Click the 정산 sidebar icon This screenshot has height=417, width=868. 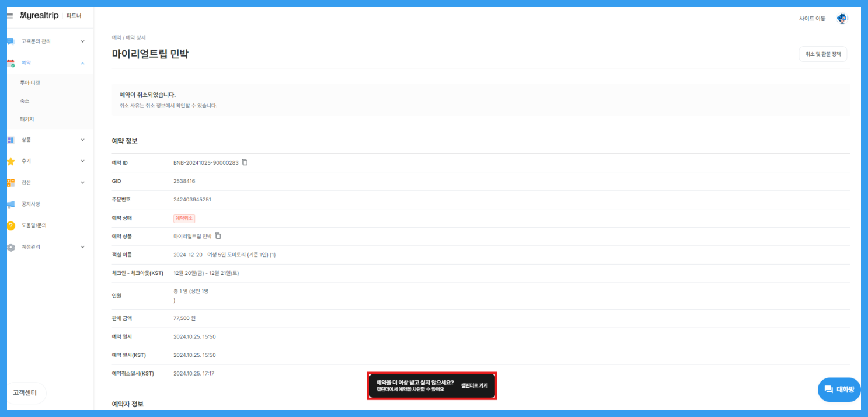point(11,183)
